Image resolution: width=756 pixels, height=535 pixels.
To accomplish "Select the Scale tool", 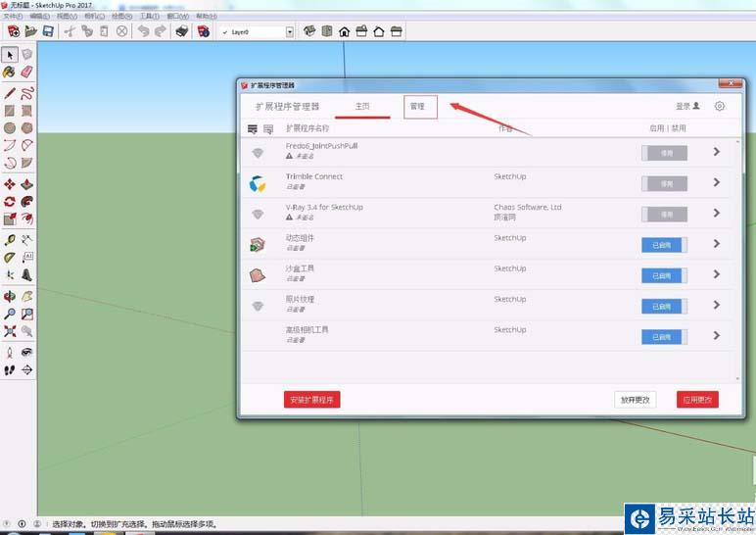I will click(x=9, y=219).
